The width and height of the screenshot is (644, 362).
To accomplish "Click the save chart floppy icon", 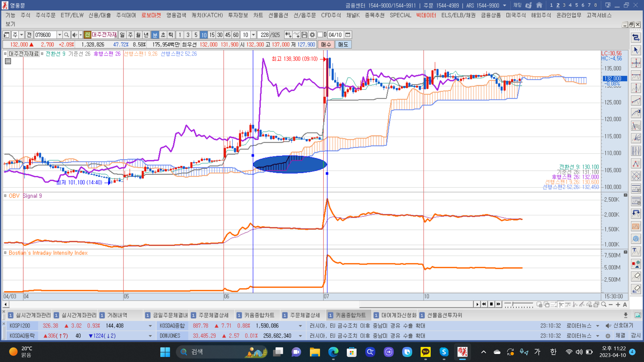I will click(x=304, y=35).
